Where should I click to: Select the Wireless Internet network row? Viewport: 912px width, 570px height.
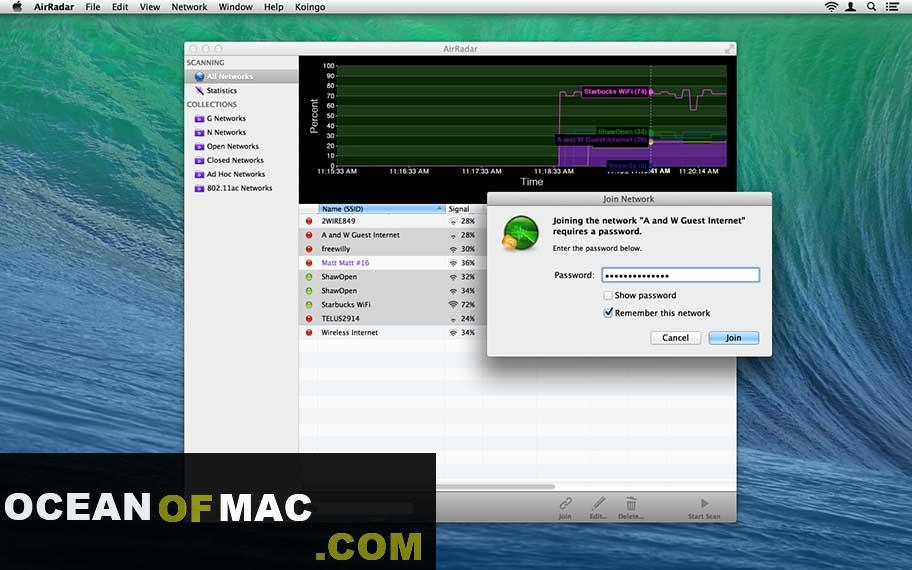(x=393, y=333)
